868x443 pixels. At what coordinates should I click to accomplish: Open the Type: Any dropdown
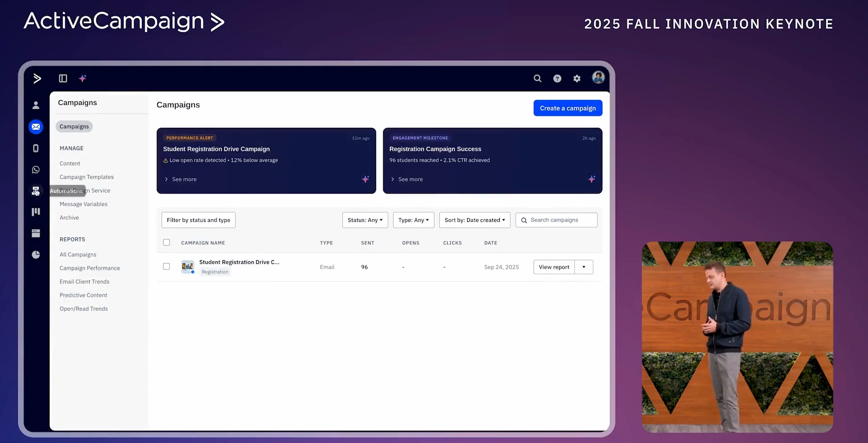(413, 220)
